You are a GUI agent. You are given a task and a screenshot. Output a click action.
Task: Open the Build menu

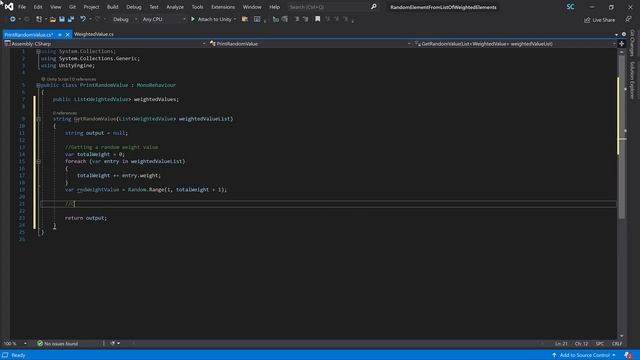tap(112, 7)
